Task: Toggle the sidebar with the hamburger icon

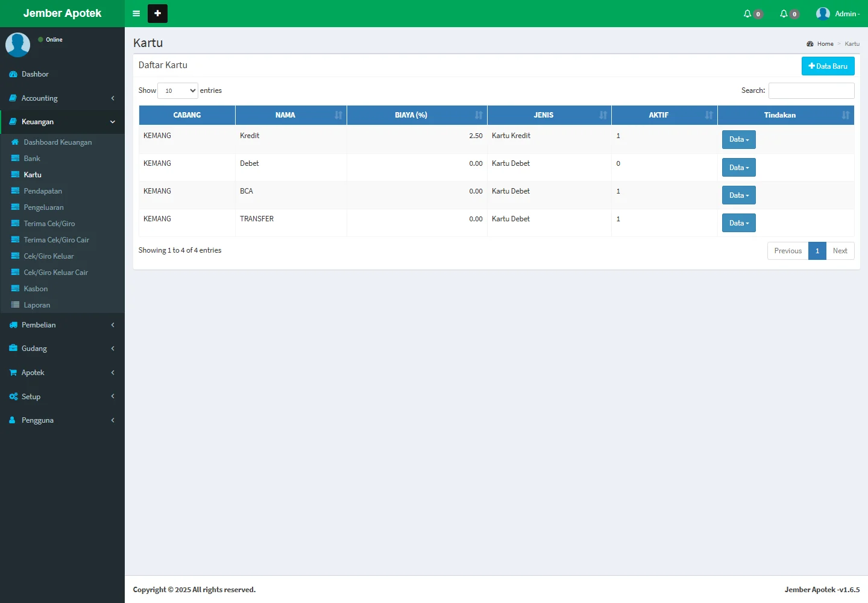Action: (136, 13)
